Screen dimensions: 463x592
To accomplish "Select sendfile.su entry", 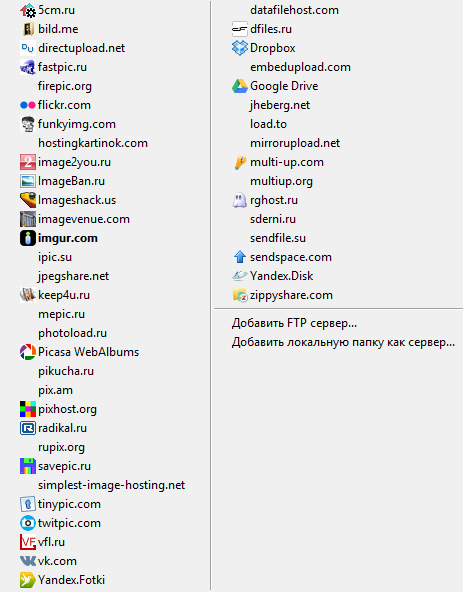I will pyautogui.click(x=278, y=238).
